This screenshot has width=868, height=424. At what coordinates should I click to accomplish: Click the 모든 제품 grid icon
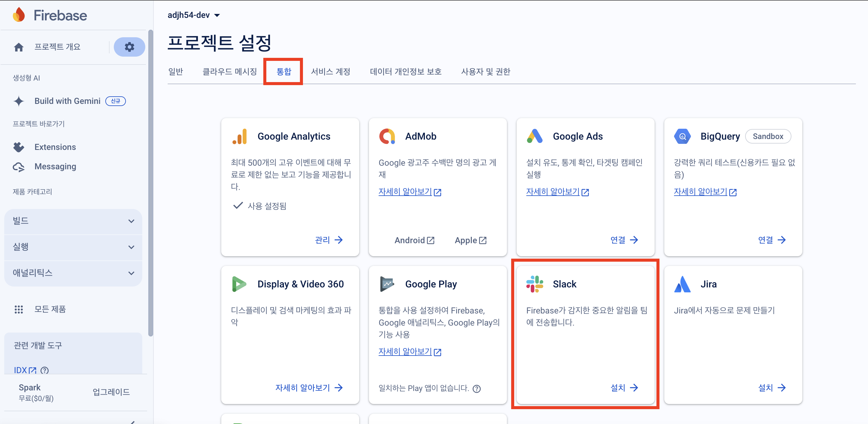click(x=19, y=309)
